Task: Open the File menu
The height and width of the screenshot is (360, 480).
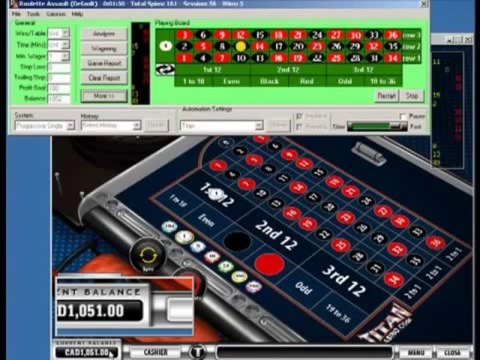Action: (16, 14)
